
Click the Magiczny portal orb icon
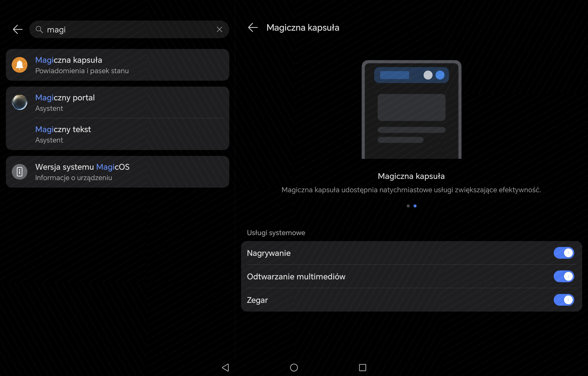[x=20, y=102]
